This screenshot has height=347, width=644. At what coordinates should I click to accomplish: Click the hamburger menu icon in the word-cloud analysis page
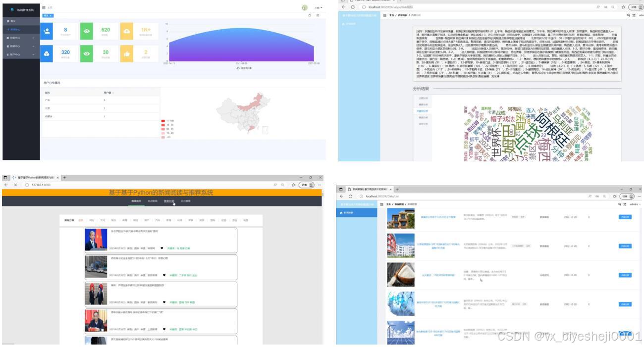[x=385, y=15]
